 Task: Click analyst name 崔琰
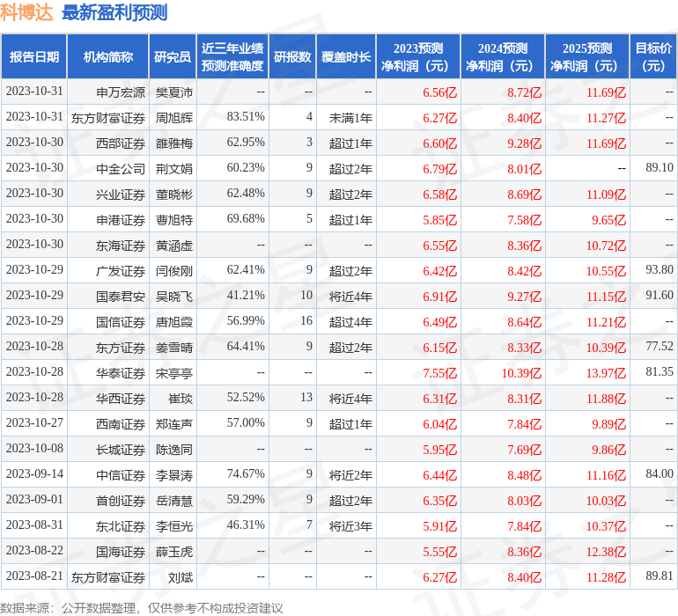pos(181,398)
